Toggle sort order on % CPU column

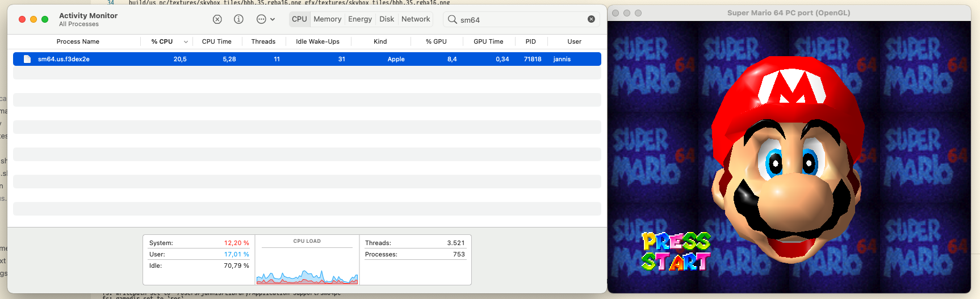click(162, 41)
